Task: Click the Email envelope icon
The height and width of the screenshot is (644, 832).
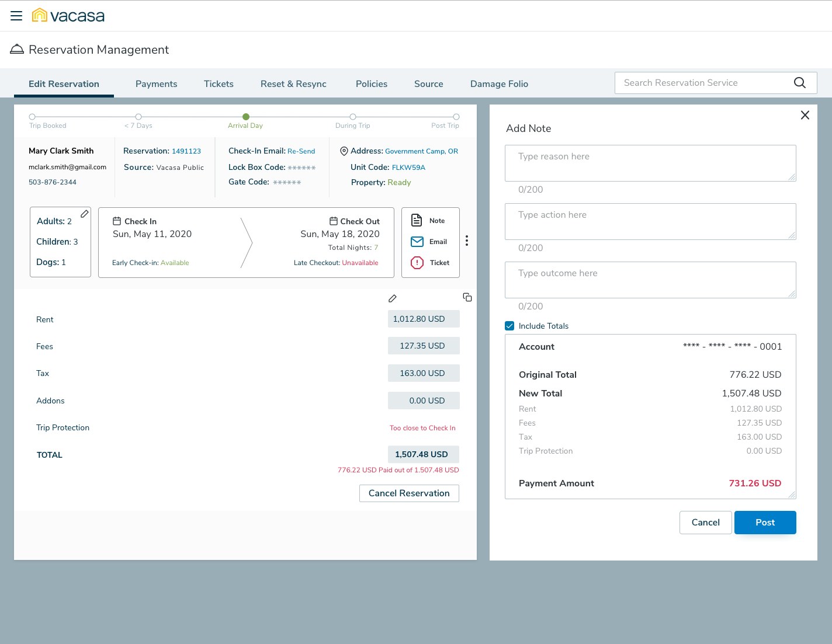Action: click(x=417, y=242)
